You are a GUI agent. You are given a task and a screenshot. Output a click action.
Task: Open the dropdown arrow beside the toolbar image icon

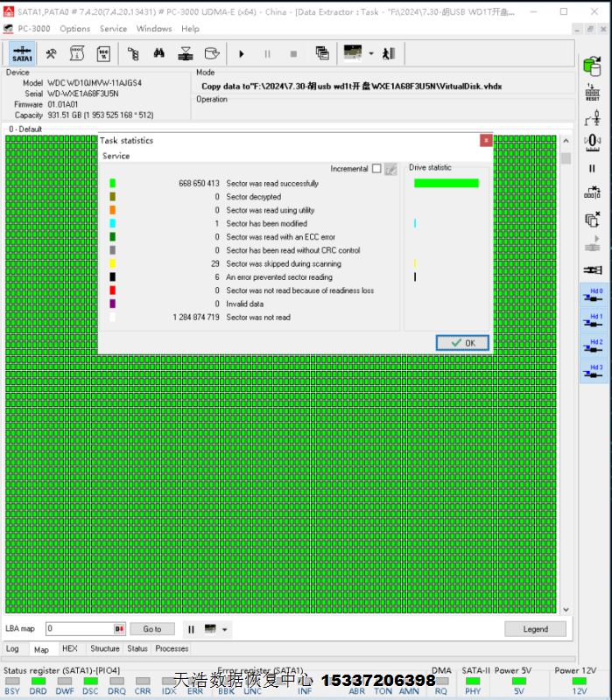371,53
